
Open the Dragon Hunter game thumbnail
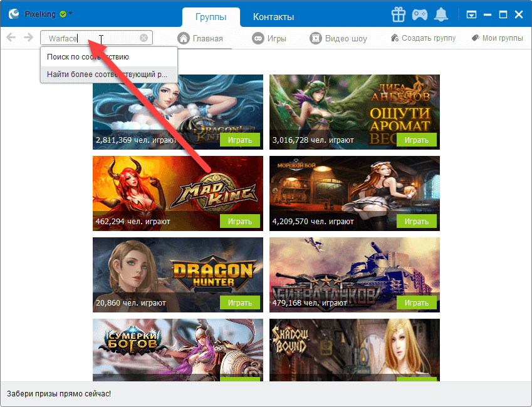pyautogui.click(x=178, y=275)
